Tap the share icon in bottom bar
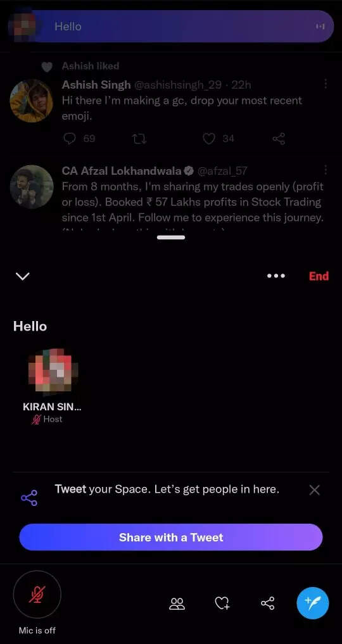The height and width of the screenshot is (644, 342). tap(267, 603)
